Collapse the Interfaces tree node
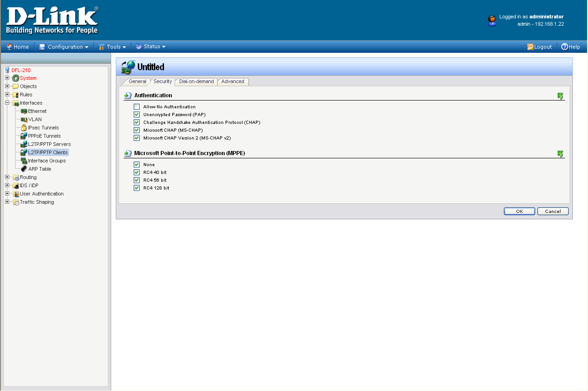This screenshot has width=588, height=391. tap(7, 103)
